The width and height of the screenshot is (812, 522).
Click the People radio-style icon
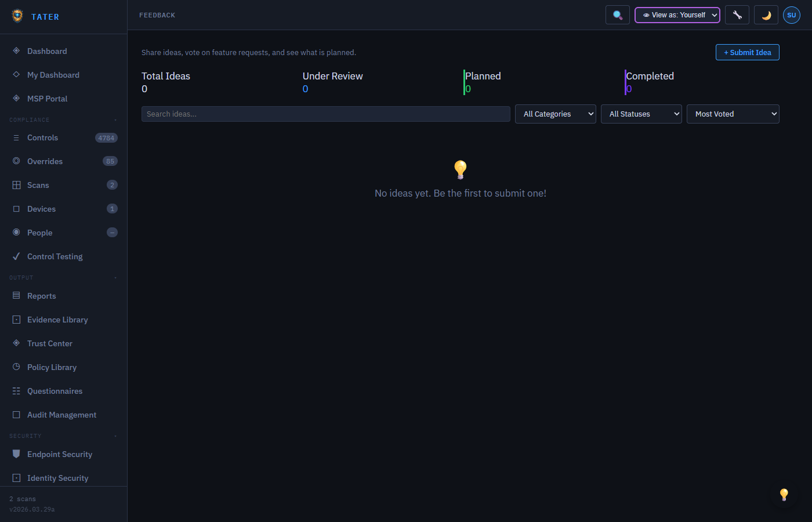pos(16,233)
